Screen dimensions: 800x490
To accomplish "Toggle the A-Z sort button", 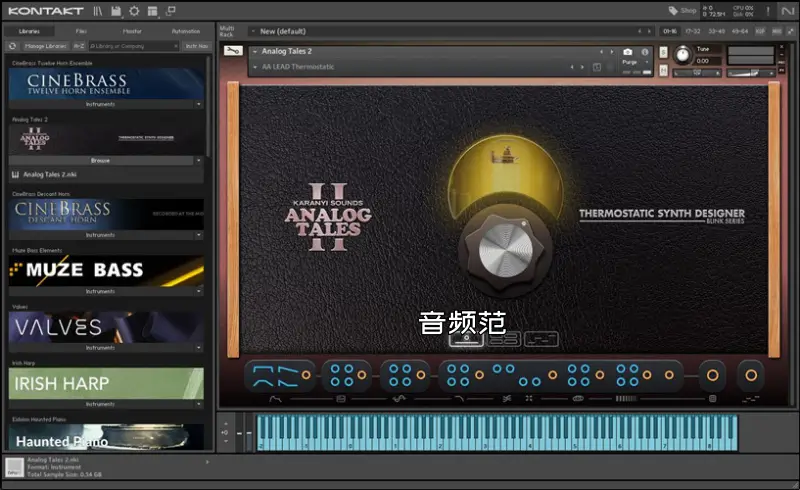I will (79, 46).
